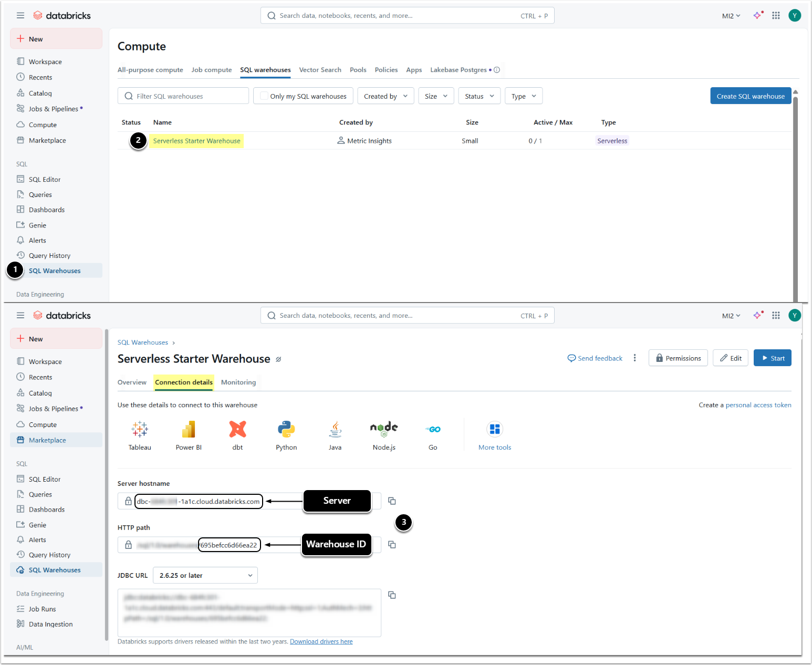The width and height of the screenshot is (812, 665).
Task: Choose the dbt connection option
Action: click(x=237, y=435)
